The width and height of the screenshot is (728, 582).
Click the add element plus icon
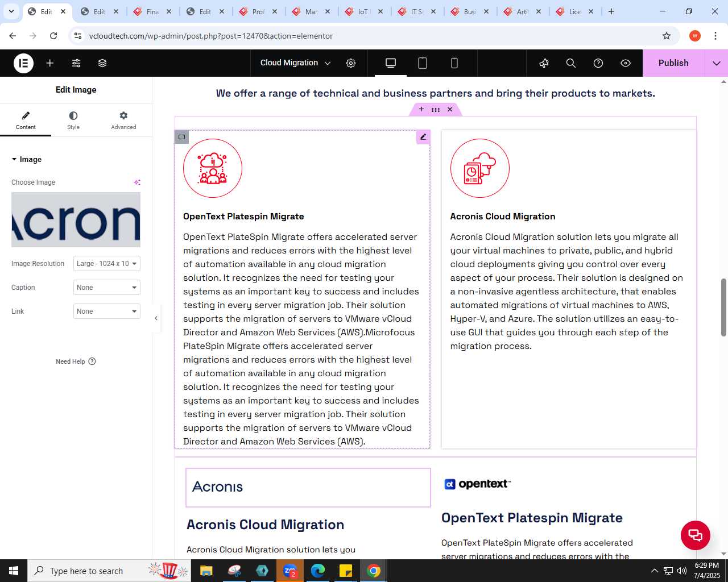coord(50,63)
